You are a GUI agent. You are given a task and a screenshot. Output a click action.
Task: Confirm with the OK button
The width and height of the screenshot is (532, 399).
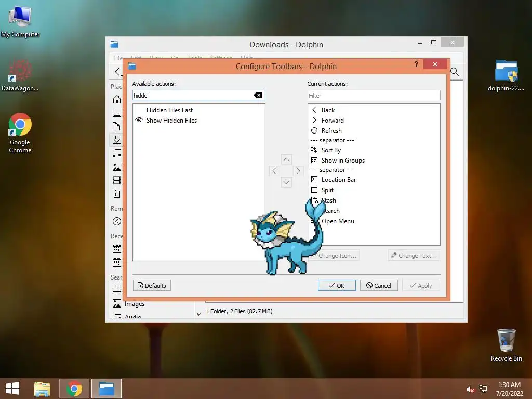click(337, 285)
